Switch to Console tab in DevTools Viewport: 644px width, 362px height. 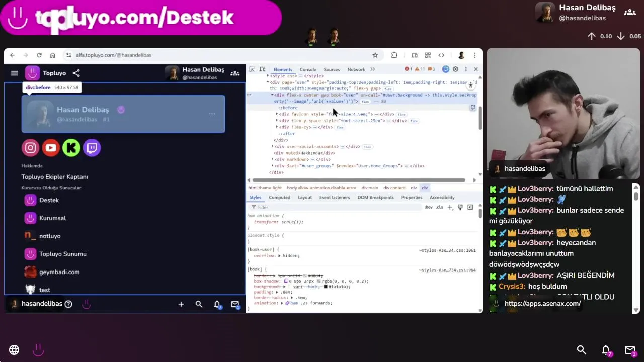click(x=308, y=69)
